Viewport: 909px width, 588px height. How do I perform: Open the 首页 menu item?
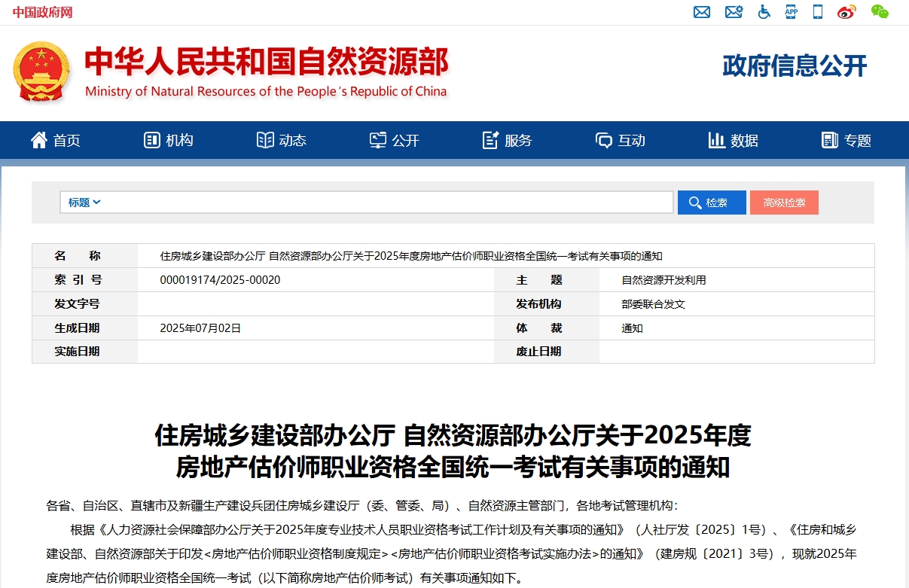pos(56,140)
